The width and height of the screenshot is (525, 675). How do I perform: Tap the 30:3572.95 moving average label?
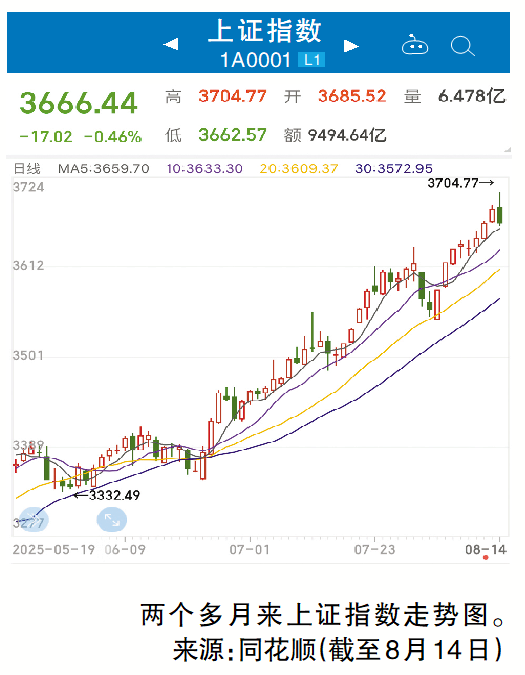[x=394, y=168]
